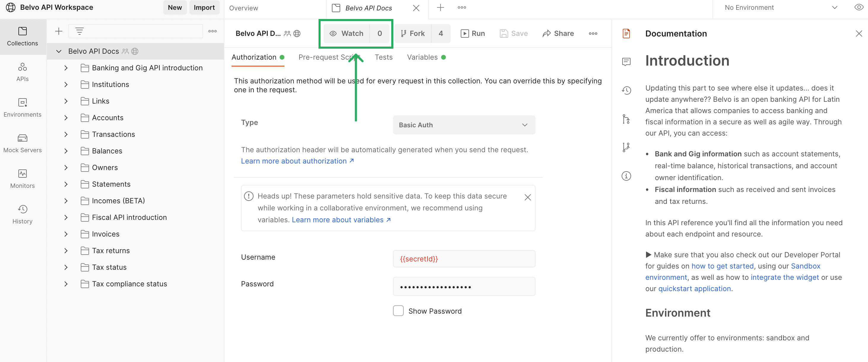
Task: Toggle the Show Password checkbox
Action: coord(398,310)
